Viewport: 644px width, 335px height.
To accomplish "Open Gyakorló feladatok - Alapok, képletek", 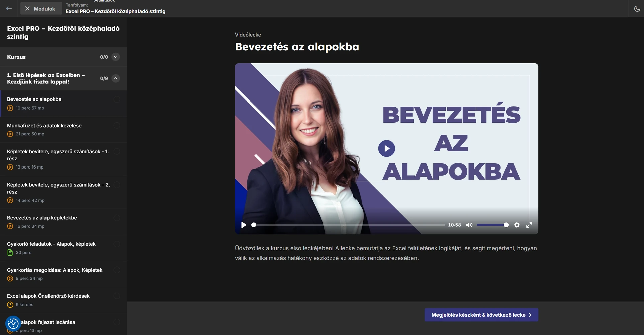I will pyautogui.click(x=64, y=248).
